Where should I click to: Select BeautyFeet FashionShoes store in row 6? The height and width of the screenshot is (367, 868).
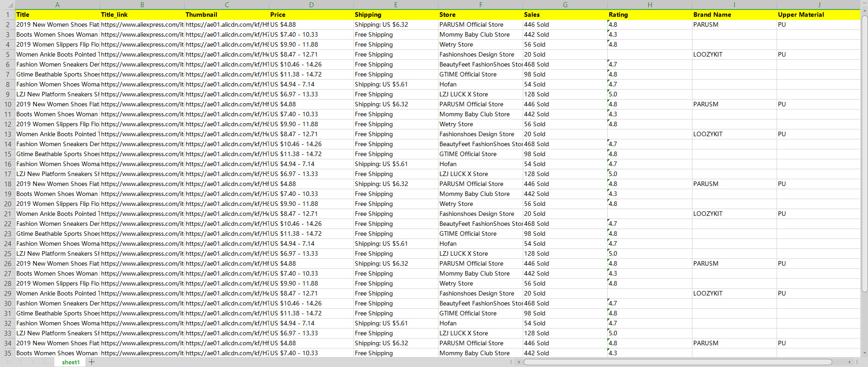click(x=481, y=64)
